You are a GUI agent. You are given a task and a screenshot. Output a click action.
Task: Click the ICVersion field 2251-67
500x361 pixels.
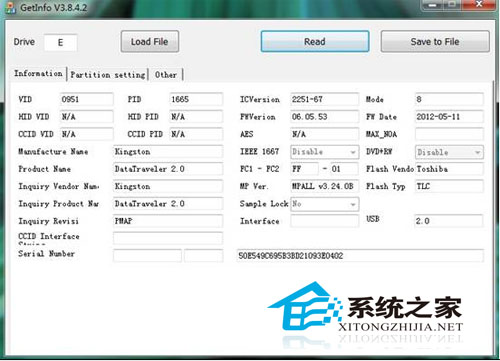[324, 99]
